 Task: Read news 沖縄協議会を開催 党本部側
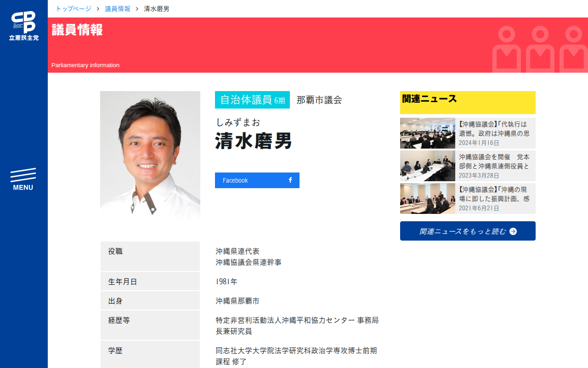(494, 161)
